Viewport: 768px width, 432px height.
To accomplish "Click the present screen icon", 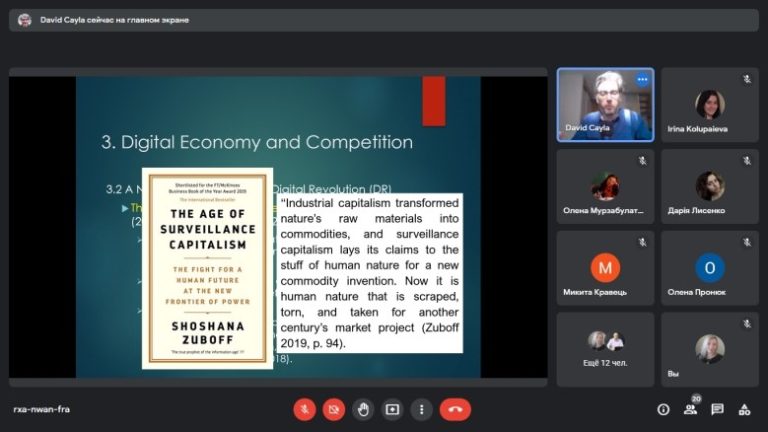I will tap(392, 409).
